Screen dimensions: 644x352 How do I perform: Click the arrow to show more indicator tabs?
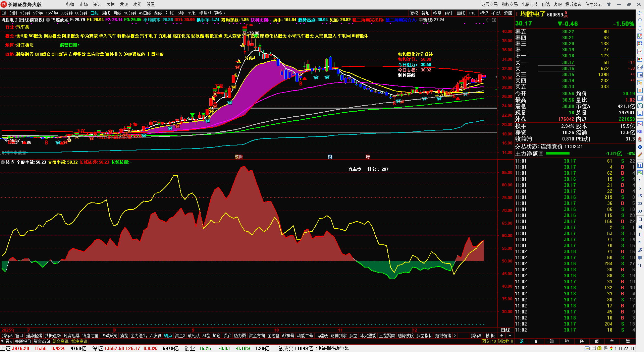[x=455, y=336]
